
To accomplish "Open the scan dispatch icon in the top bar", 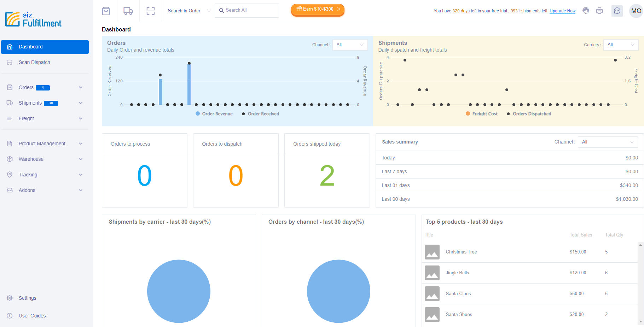I will pos(150,11).
